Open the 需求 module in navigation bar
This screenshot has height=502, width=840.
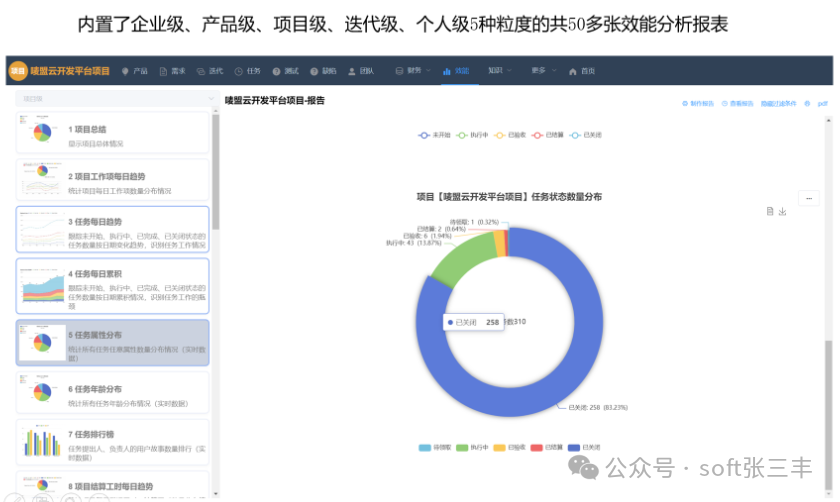(172, 71)
